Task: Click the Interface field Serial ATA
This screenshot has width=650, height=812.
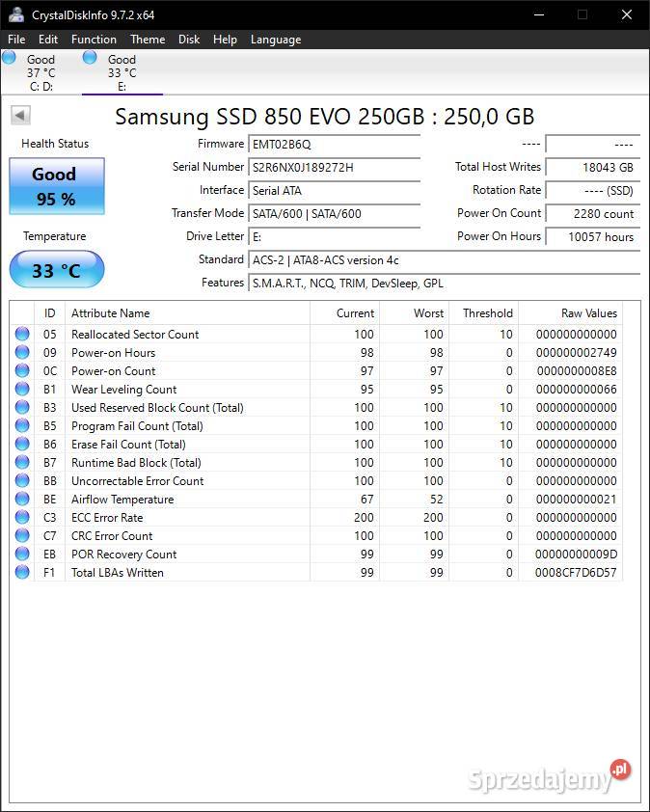Action: click(x=334, y=191)
